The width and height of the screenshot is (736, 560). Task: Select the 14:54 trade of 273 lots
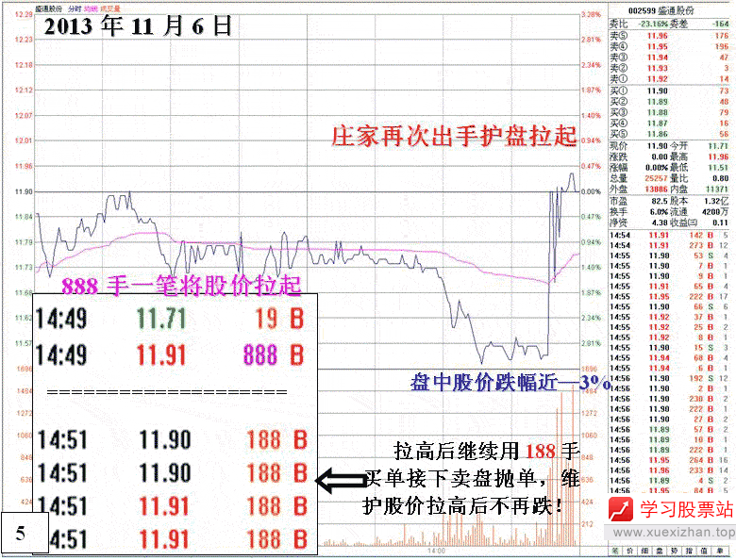pyautogui.click(x=669, y=246)
